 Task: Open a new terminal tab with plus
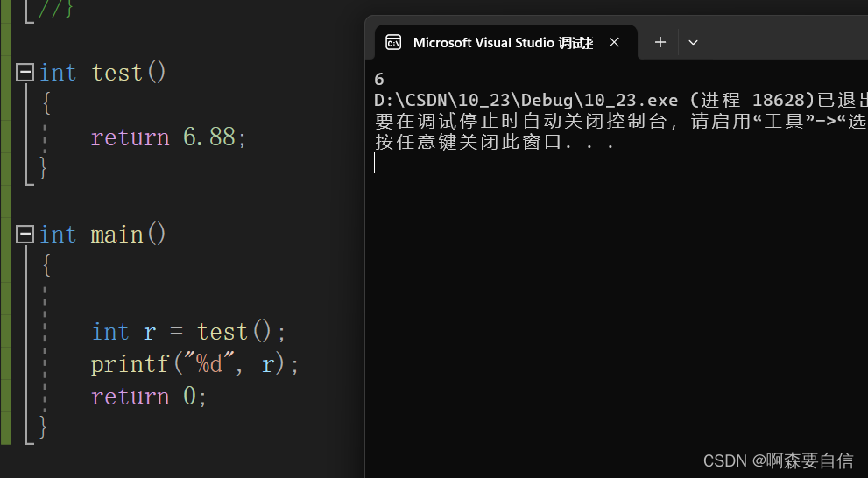[x=660, y=43]
